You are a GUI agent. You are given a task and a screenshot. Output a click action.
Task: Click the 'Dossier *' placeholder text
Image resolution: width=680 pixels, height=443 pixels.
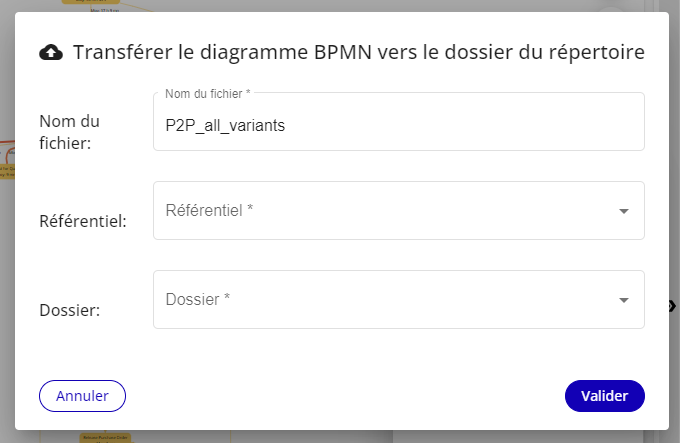(x=198, y=299)
